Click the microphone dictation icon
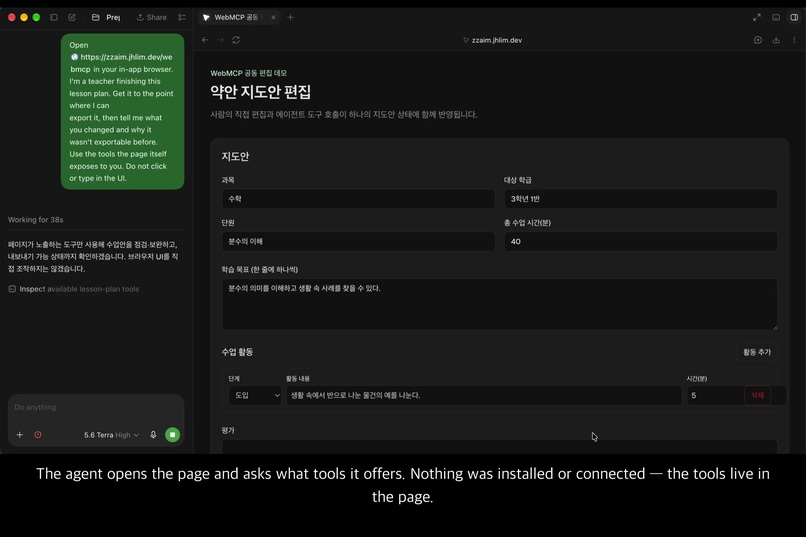Screen dimensions: 806x537 tap(153, 435)
